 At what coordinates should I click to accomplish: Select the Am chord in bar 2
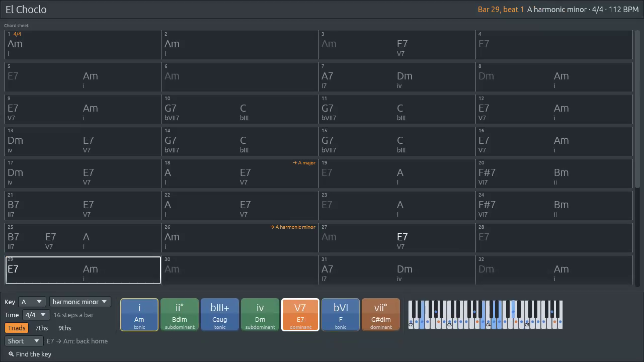[172, 44]
